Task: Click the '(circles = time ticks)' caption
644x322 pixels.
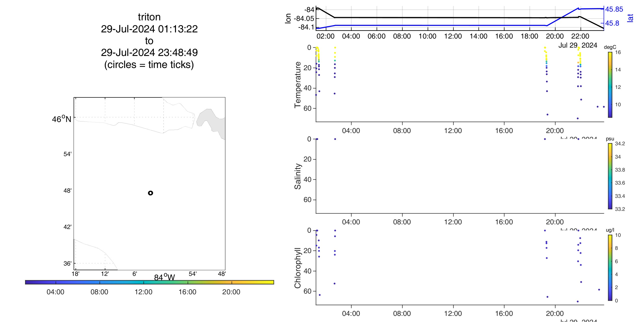Action: [149, 65]
